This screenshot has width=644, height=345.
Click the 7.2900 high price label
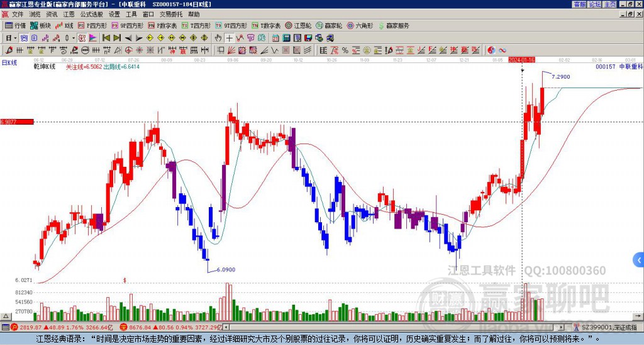point(560,76)
